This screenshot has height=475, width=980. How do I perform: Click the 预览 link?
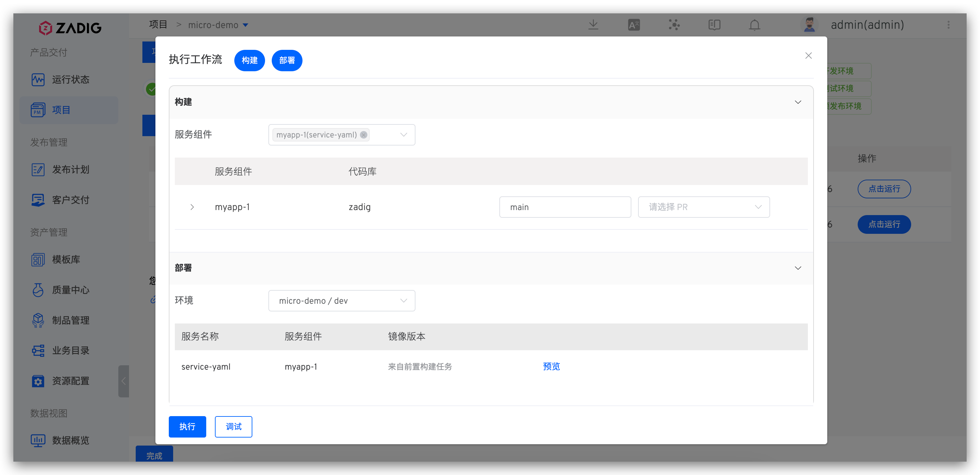coord(551,367)
